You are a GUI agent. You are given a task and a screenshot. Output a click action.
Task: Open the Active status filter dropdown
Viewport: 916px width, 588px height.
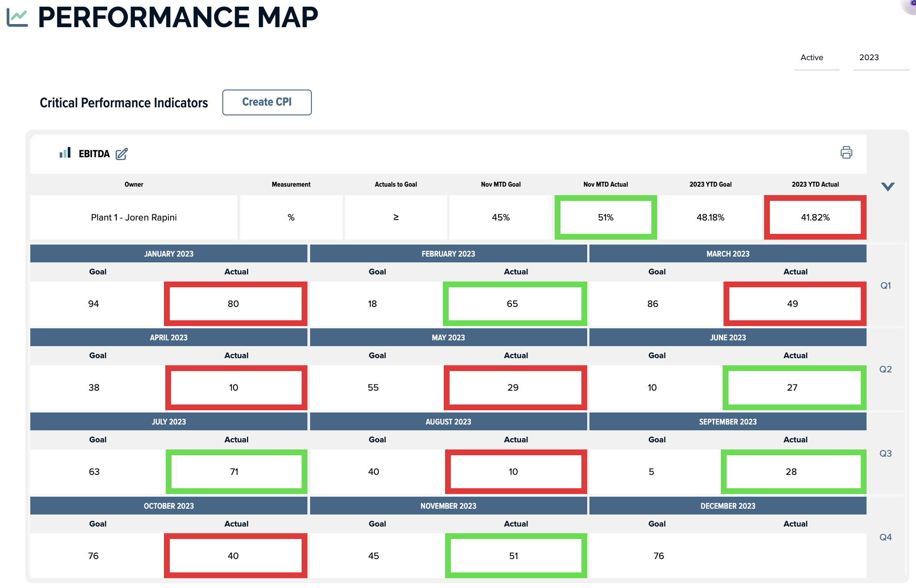pyautogui.click(x=816, y=58)
